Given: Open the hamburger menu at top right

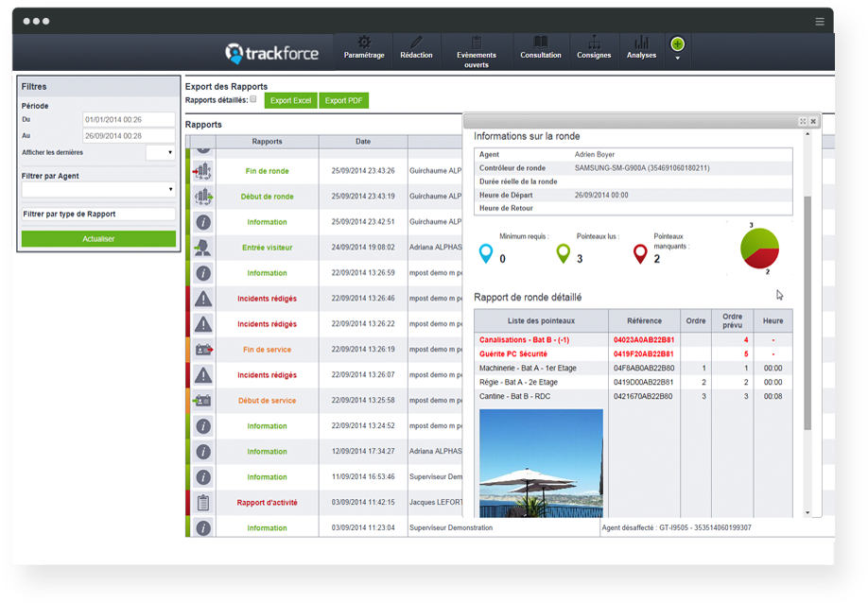Looking at the screenshot, I should point(819,21).
